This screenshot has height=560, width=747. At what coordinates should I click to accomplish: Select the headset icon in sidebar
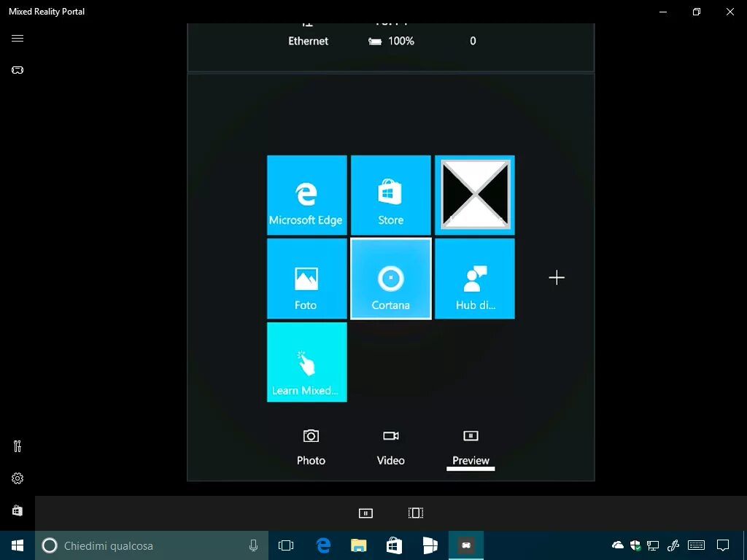click(18, 70)
